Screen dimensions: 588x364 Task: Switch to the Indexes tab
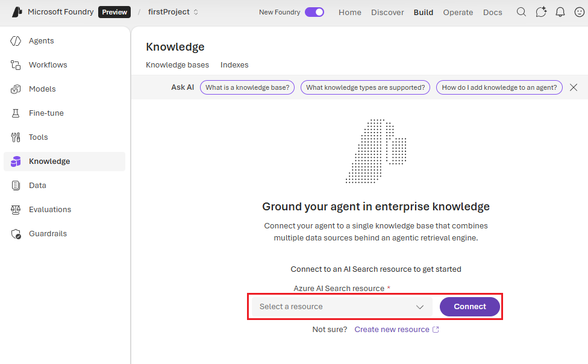(x=234, y=64)
